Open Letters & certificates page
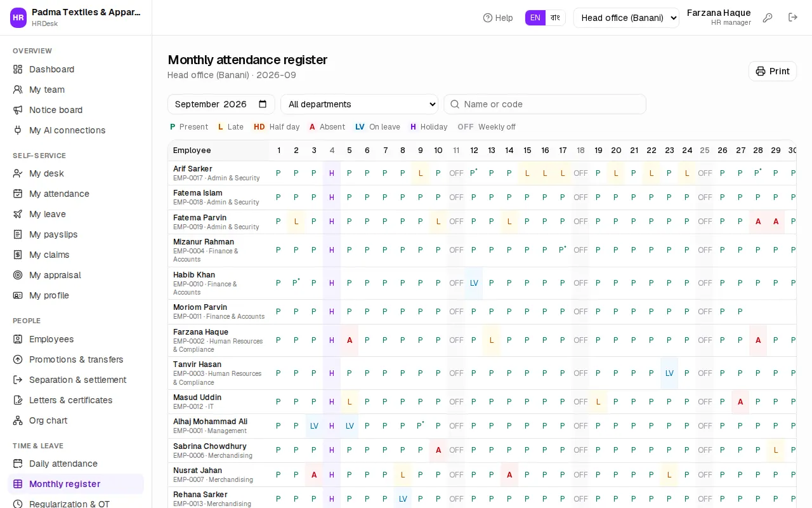 coord(75,400)
